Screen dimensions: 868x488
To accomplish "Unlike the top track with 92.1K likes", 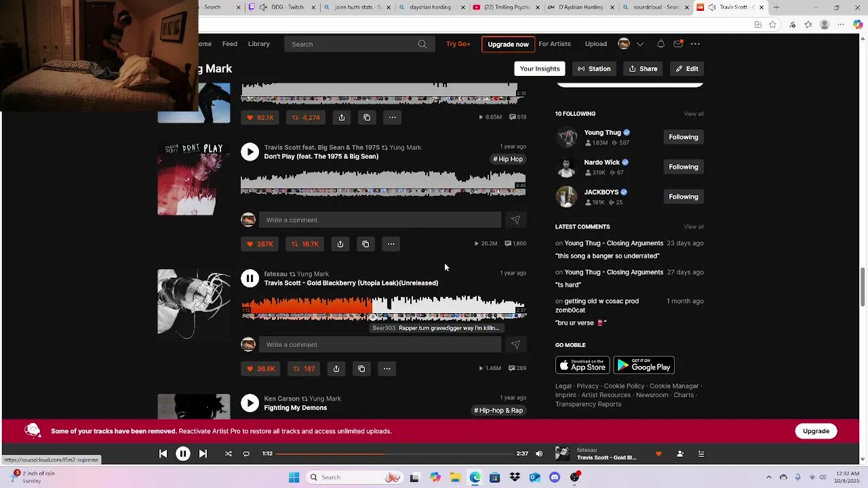I will [x=260, y=117].
